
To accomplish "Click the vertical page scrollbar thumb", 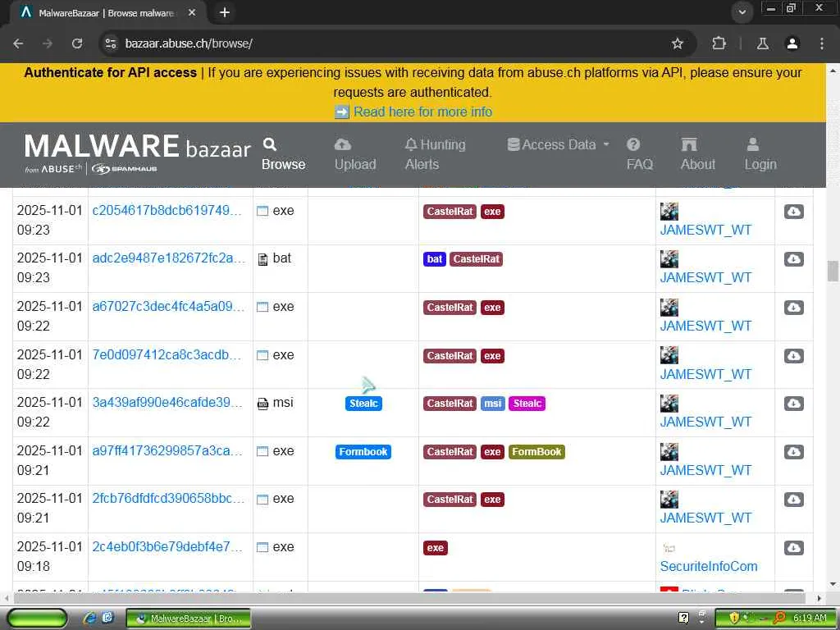I will (x=833, y=271).
